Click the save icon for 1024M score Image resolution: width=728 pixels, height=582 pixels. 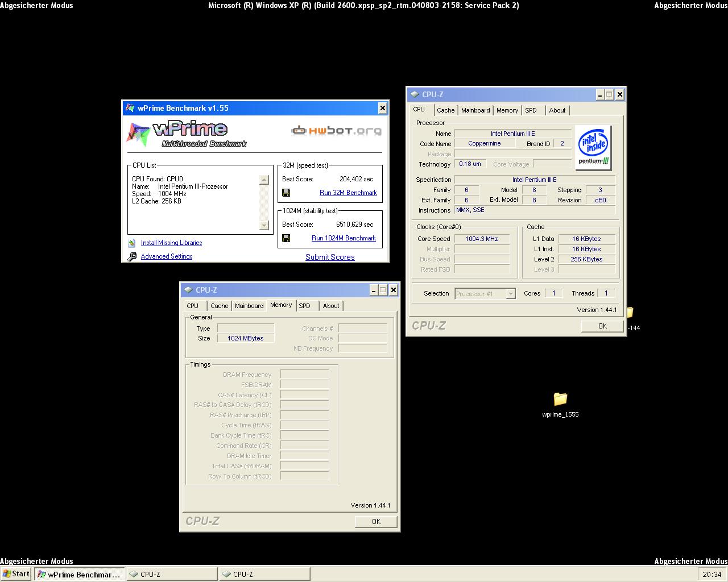click(286, 238)
